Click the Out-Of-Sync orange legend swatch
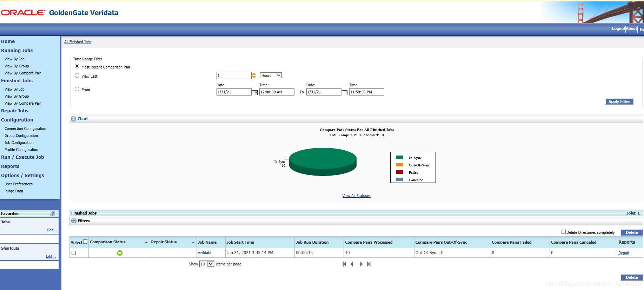Screen dimensions: 644x290 [x=399, y=165]
